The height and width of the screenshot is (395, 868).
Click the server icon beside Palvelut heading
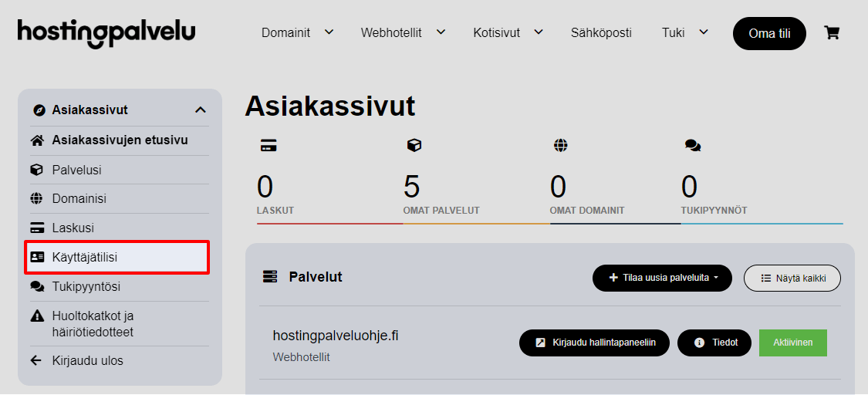(270, 277)
